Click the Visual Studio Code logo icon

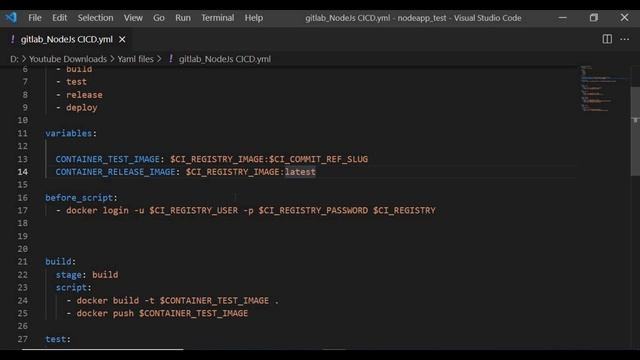pos(11,18)
